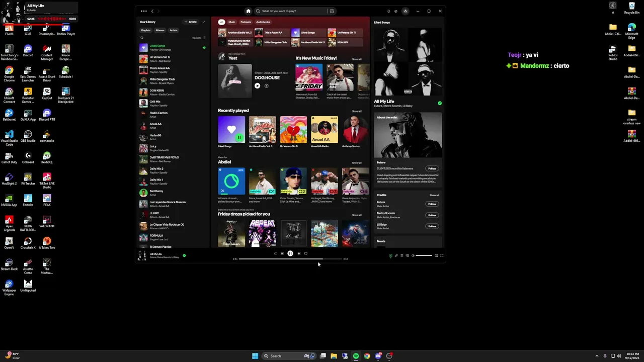The height and width of the screenshot is (362, 644).
Task: Open YOGURCITO REMIX shortcut tile
Action: pyautogui.click(x=235, y=43)
